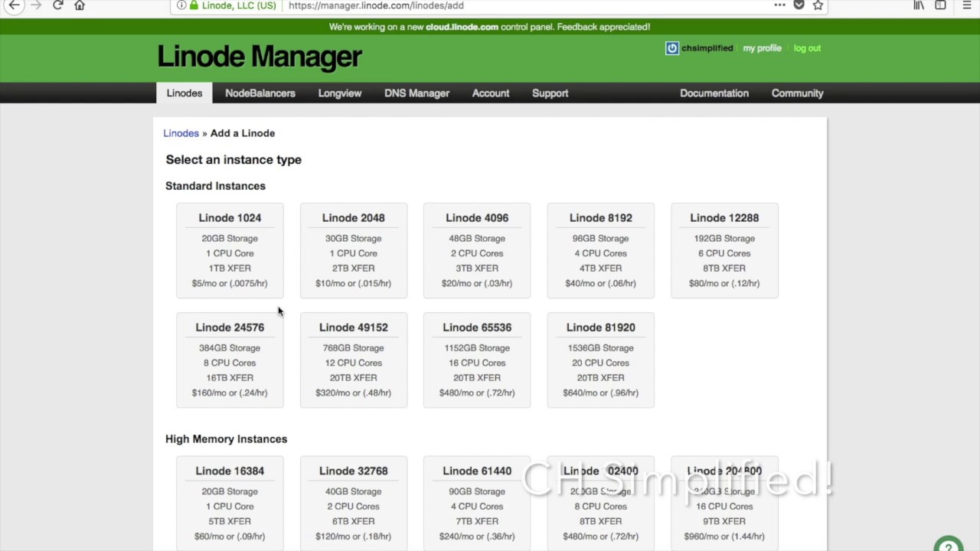Click the log out link
Viewport: 980px width, 551px height.
pyautogui.click(x=807, y=48)
